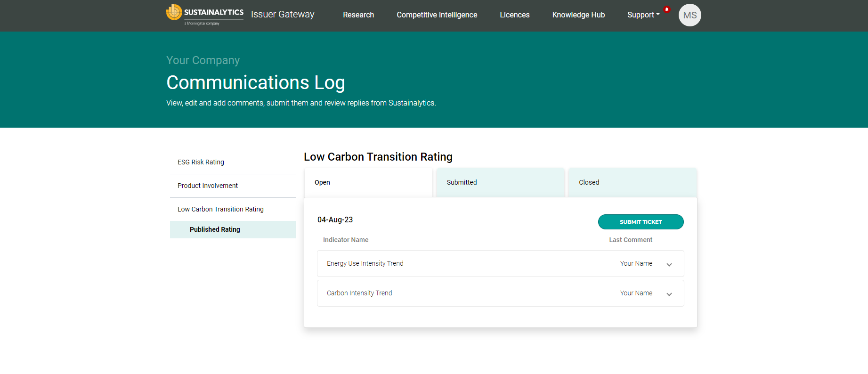Viewport: 868px width, 374px height.
Task: Open the Licences menu item
Action: pos(515,15)
